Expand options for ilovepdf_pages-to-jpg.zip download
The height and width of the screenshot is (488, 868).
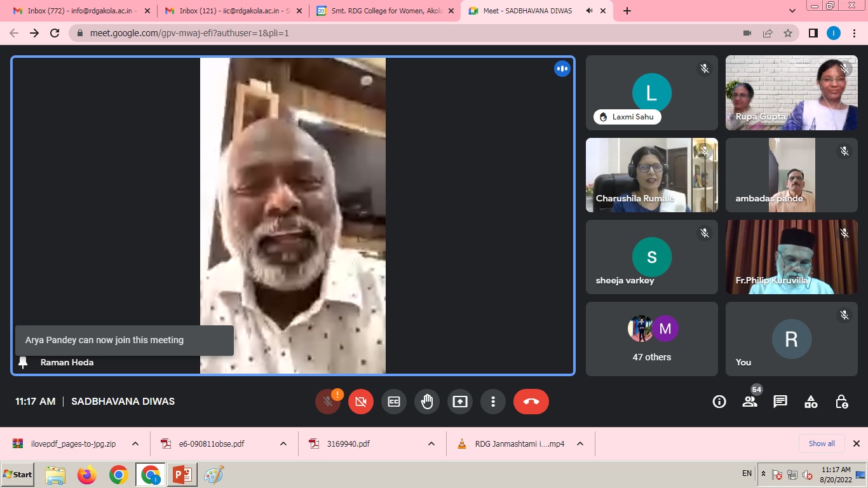pos(135,444)
